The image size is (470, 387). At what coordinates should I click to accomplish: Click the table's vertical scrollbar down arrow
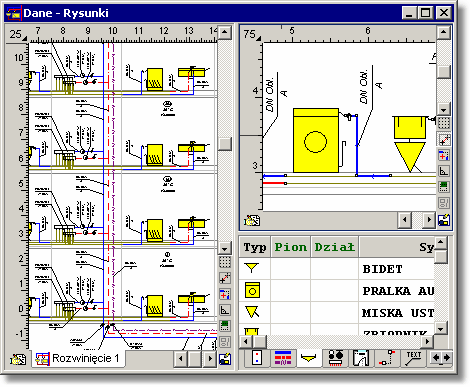click(441, 328)
